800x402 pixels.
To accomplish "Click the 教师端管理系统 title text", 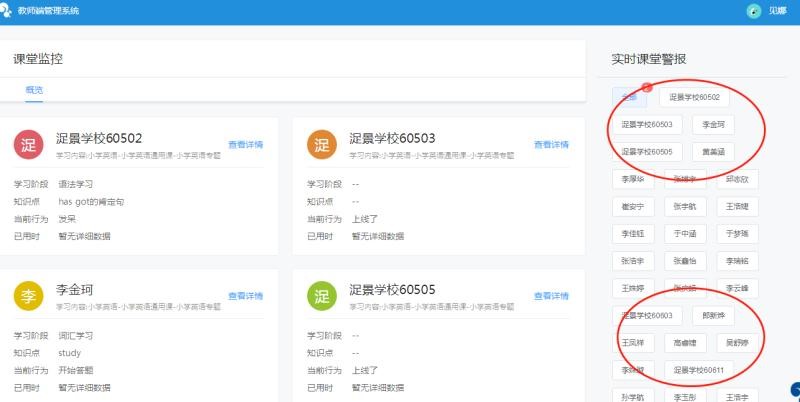I will coord(49,11).
